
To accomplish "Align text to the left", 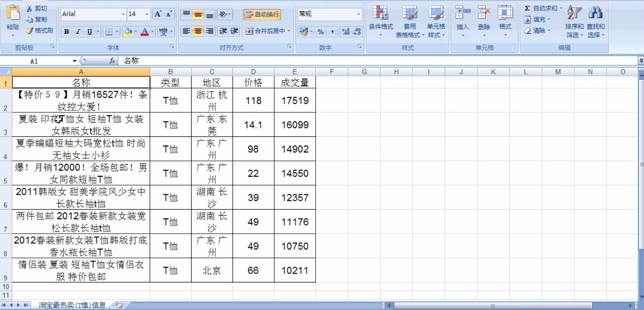I will pyautogui.click(x=186, y=31).
